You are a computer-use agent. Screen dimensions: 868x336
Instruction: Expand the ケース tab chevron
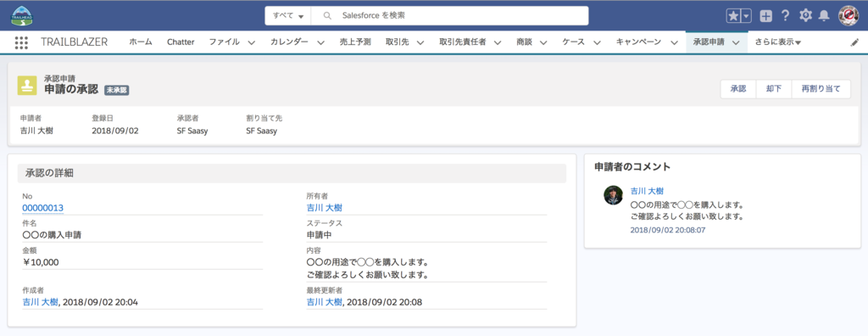[597, 42]
